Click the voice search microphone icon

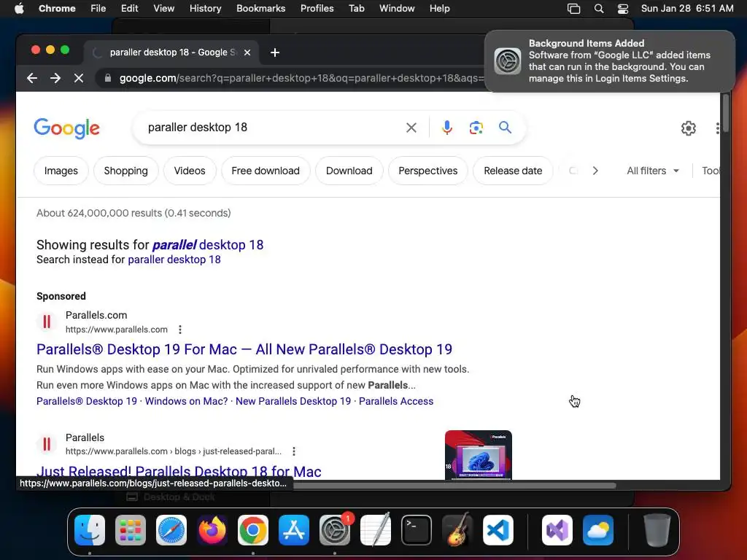(x=447, y=128)
